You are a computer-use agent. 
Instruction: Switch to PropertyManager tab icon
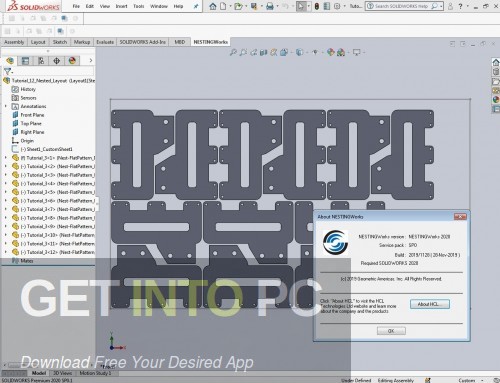point(25,61)
